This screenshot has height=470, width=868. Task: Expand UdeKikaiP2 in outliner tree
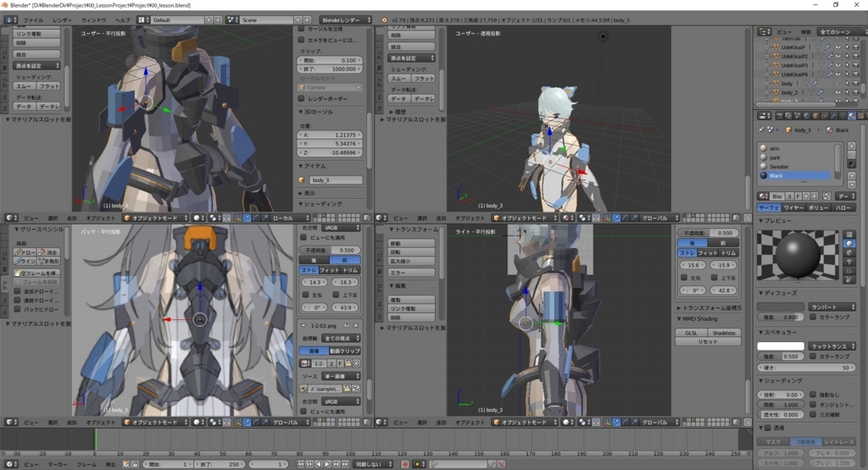766,56
